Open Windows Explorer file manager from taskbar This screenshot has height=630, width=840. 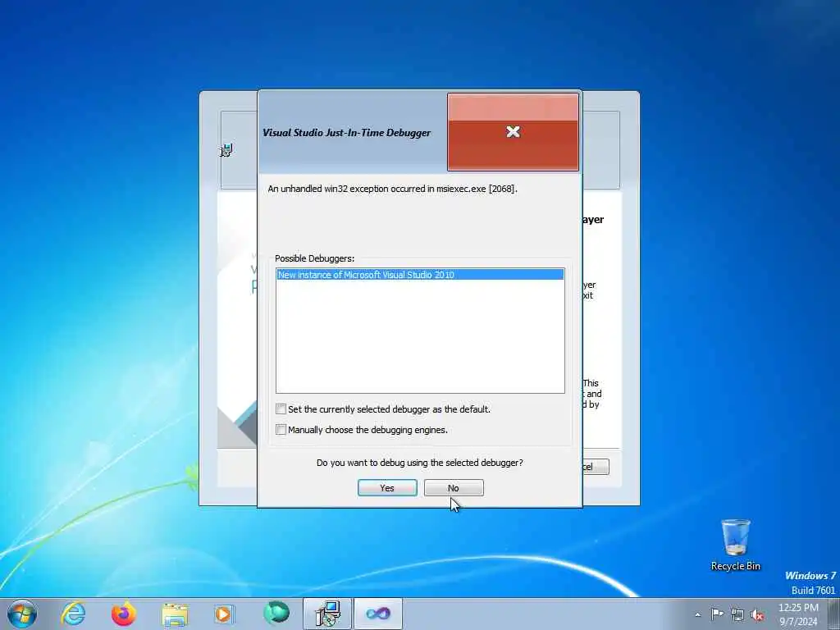pyautogui.click(x=175, y=614)
